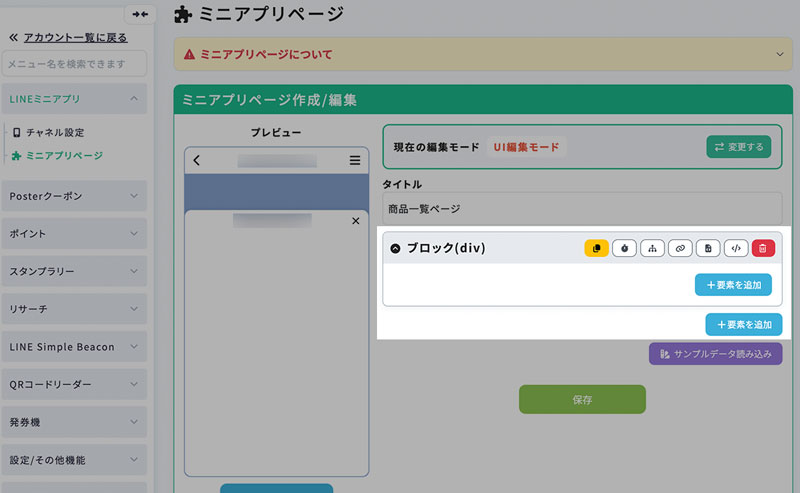Open チャネル設定 in the sidebar

point(54,132)
